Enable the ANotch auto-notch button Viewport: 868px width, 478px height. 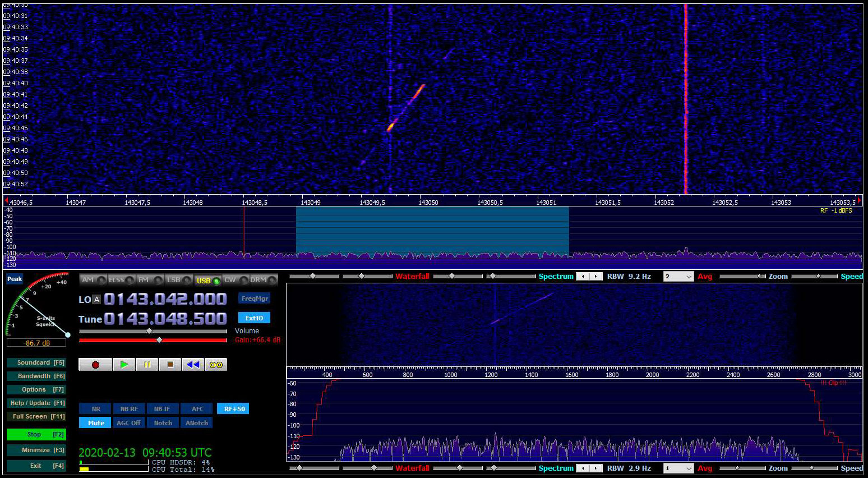197,423
